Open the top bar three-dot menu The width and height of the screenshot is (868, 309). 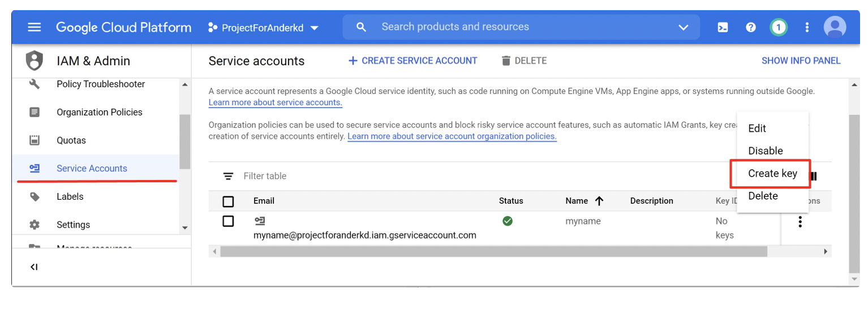pyautogui.click(x=807, y=27)
